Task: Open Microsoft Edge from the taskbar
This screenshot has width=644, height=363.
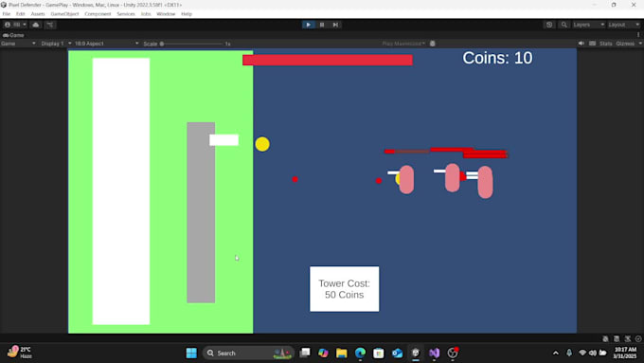Action: pos(360,353)
